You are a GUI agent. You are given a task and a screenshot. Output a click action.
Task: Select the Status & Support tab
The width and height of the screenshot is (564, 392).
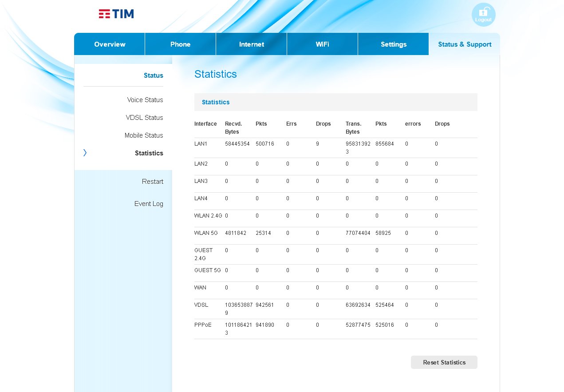coord(464,44)
